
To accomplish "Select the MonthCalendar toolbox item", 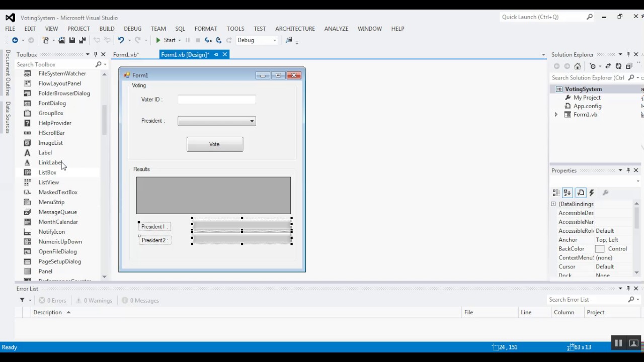I will [x=58, y=222].
